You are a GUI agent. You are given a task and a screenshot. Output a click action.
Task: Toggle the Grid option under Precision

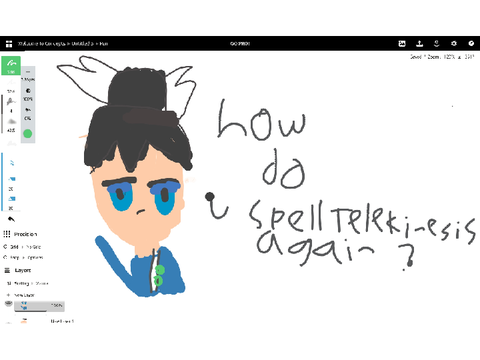coord(23,247)
